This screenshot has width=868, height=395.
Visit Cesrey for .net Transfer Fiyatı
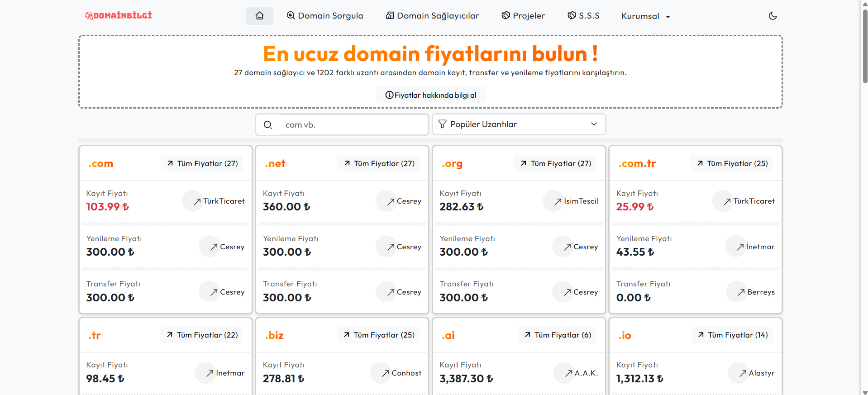point(399,292)
